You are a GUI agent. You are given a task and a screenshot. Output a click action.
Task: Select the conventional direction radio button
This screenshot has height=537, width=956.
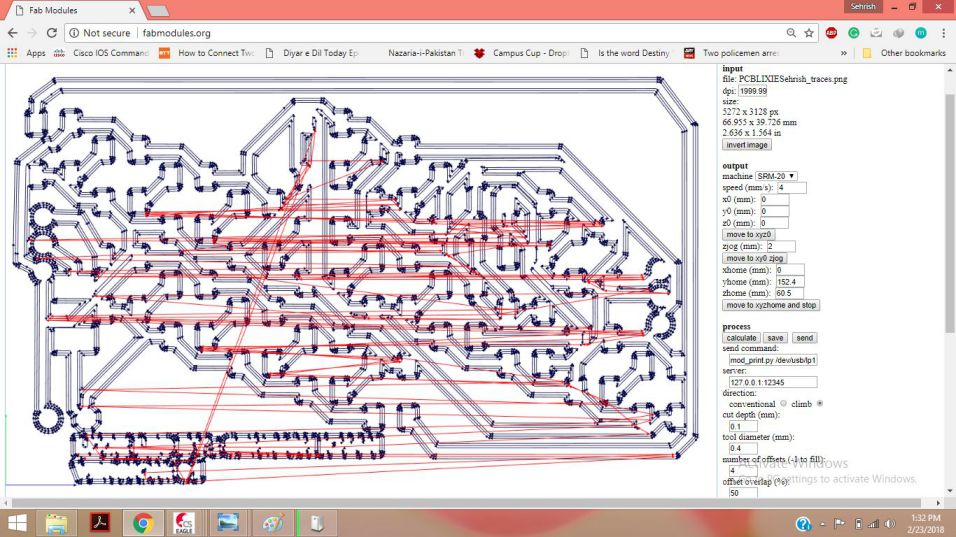click(783, 404)
